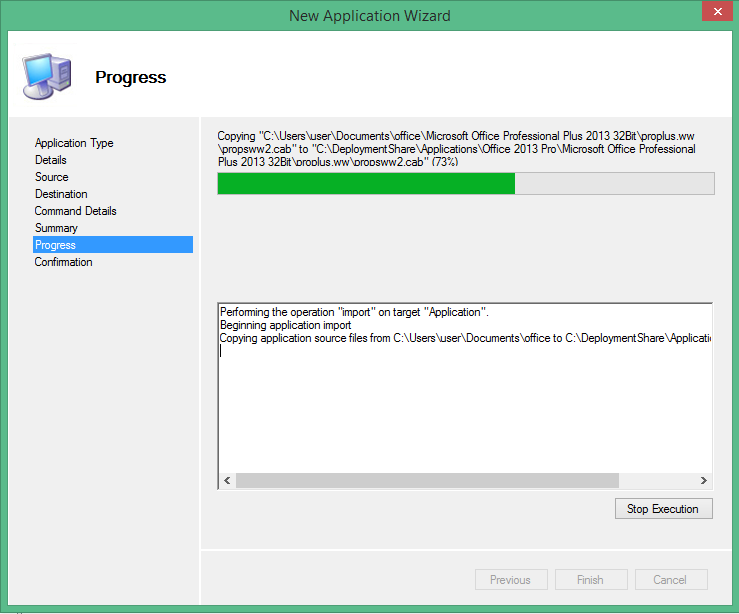Select the Application Type step
Viewport: 739px width, 614px height.
[74, 143]
